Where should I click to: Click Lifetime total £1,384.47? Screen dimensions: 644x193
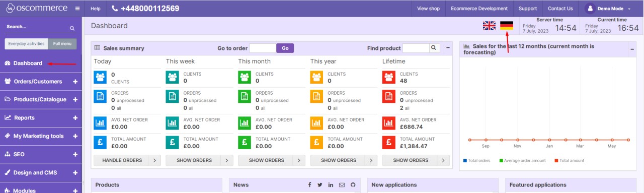pyautogui.click(x=414, y=146)
